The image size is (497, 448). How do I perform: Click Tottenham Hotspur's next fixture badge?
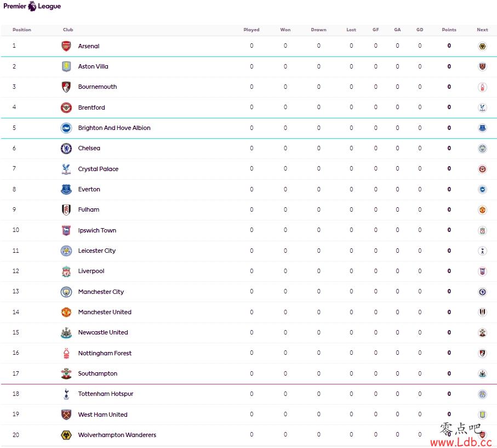[x=482, y=394]
